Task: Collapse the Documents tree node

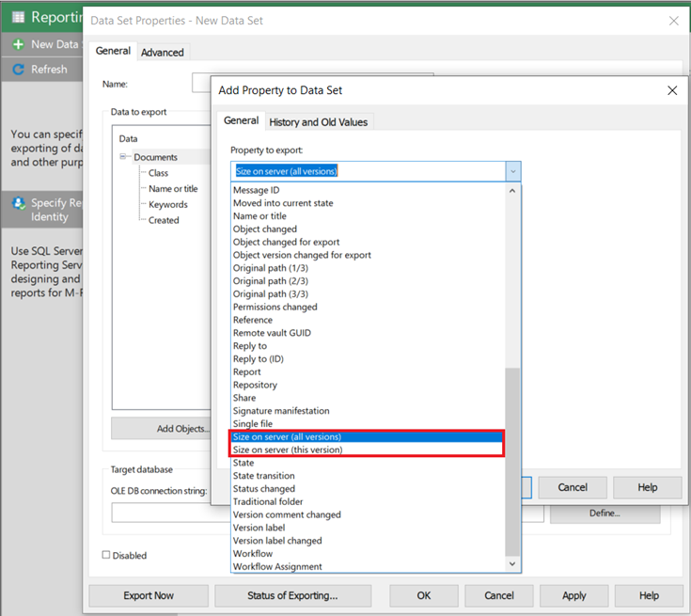Action: 124,157
